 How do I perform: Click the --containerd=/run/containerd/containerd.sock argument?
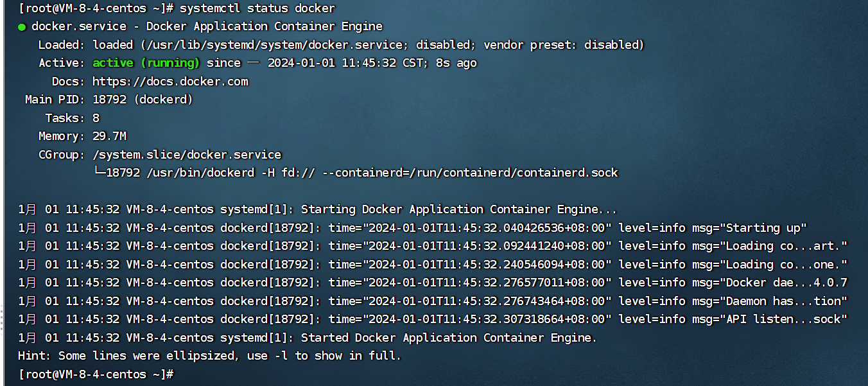click(476, 173)
